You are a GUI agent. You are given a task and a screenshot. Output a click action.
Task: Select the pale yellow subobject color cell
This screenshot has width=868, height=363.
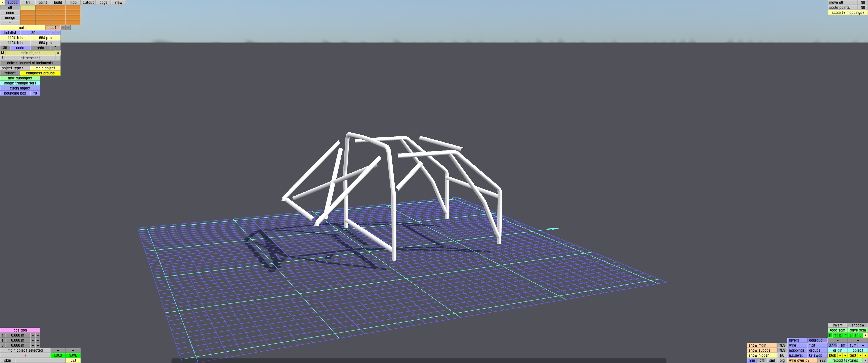point(28,7)
